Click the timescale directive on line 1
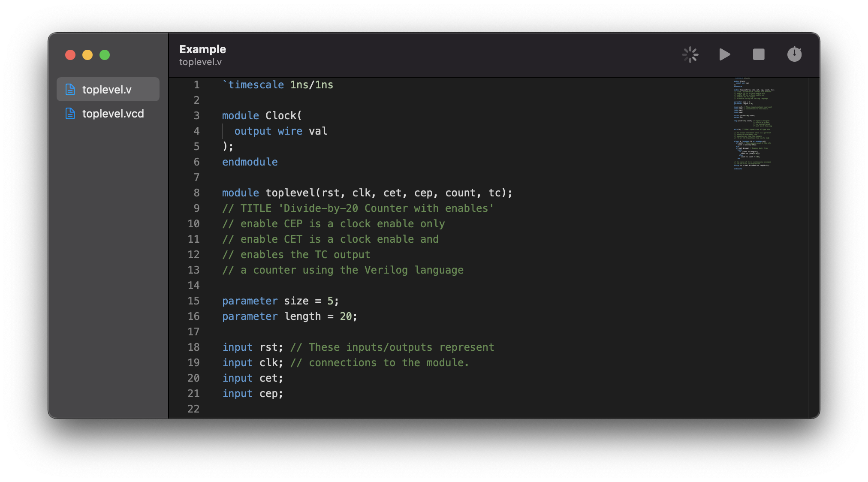The image size is (868, 482). click(x=277, y=84)
